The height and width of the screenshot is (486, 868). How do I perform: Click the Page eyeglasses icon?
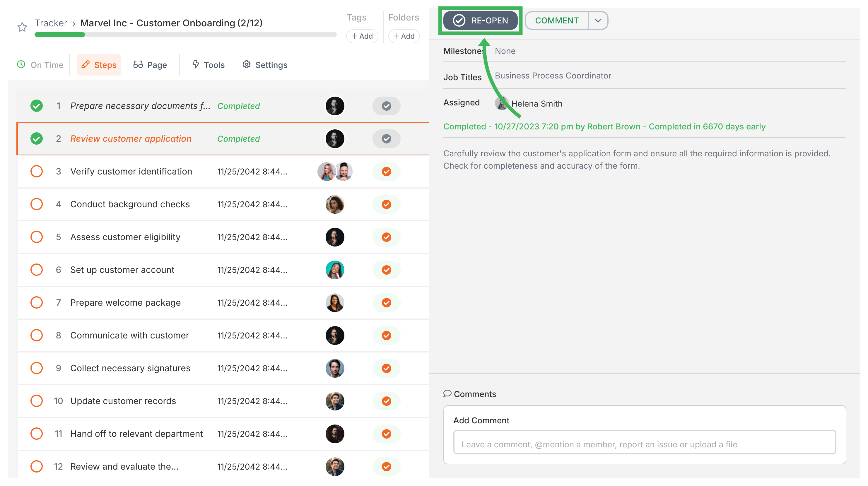click(x=139, y=65)
